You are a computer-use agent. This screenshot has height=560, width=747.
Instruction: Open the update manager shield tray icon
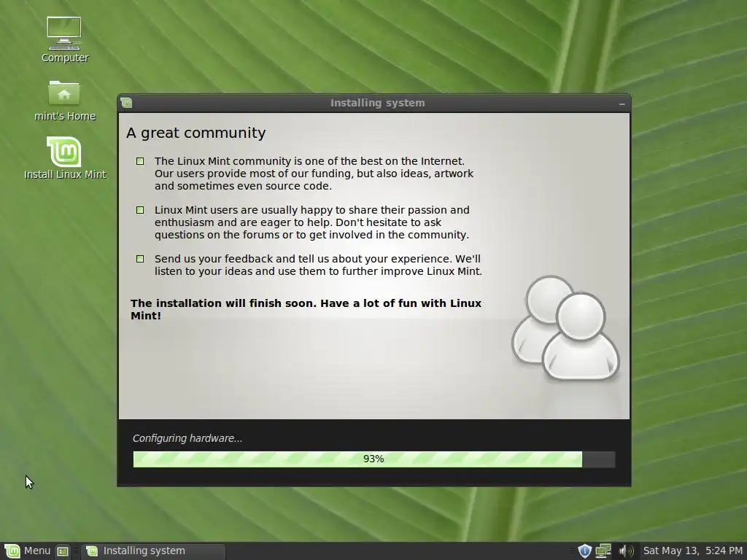(x=584, y=551)
